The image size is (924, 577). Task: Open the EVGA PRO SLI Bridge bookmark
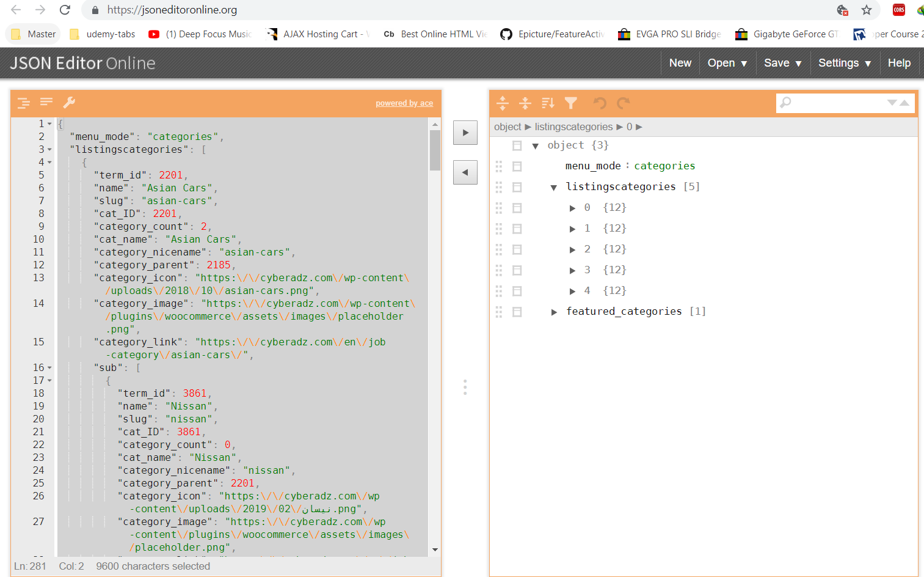(669, 34)
